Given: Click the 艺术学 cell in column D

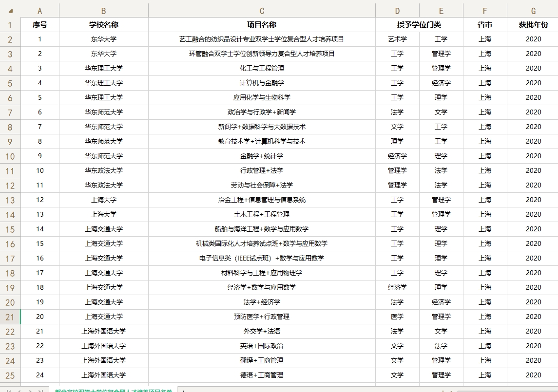Looking at the screenshot, I should tap(397, 39).
